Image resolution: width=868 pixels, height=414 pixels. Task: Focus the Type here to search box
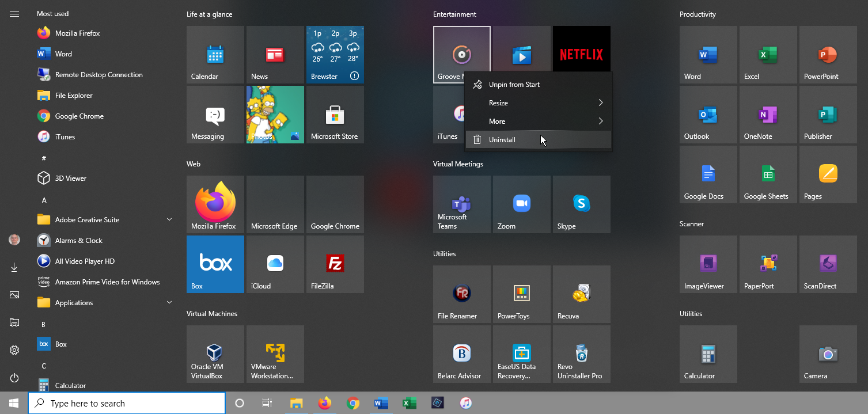point(127,403)
